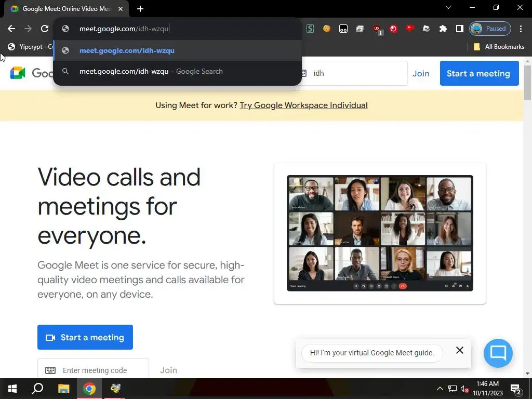The height and width of the screenshot is (399, 532).
Task: Click in the address bar text
Action: click(124, 29)
